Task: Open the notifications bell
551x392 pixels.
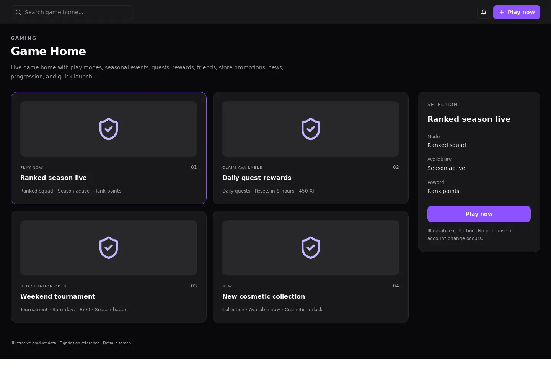Action: point(484,12)
